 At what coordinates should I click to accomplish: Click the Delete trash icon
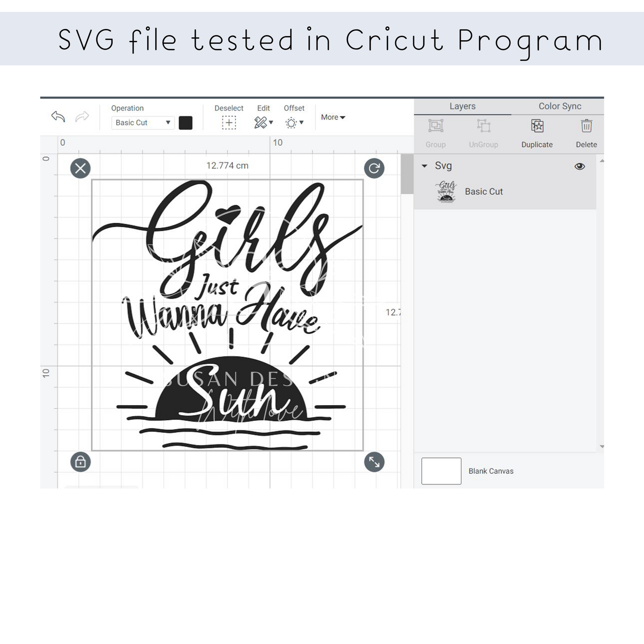click(587, 126)
